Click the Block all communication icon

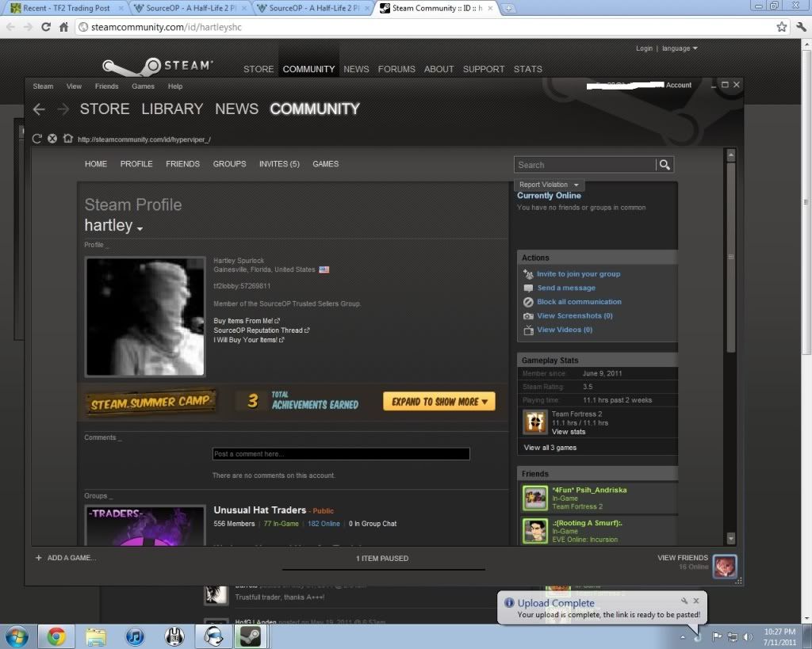point(528,302)
